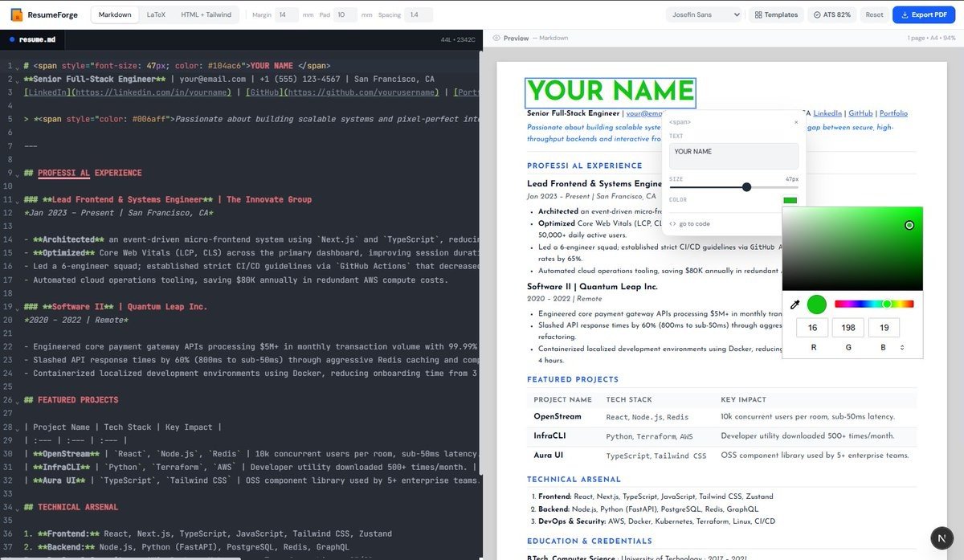The height and width of the screenshot is (560, 964).
Task: Switch to the LaTeX mode tab
Action: point(156,14)
